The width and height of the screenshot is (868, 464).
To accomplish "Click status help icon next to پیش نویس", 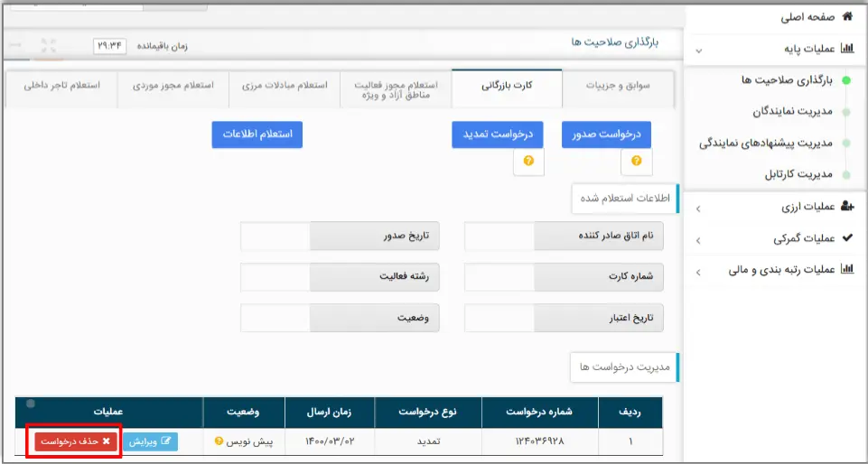I will (x=219, y=441).
